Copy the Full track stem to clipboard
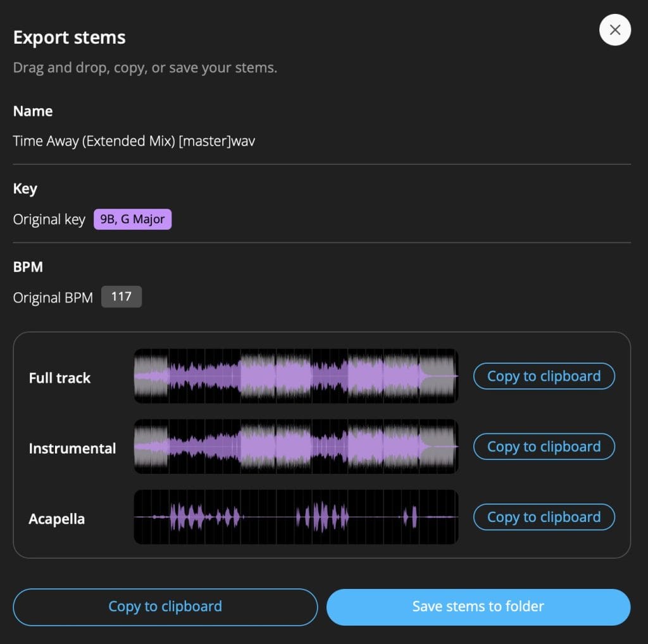This screenshot has width=648, height=644. (544, 376)
